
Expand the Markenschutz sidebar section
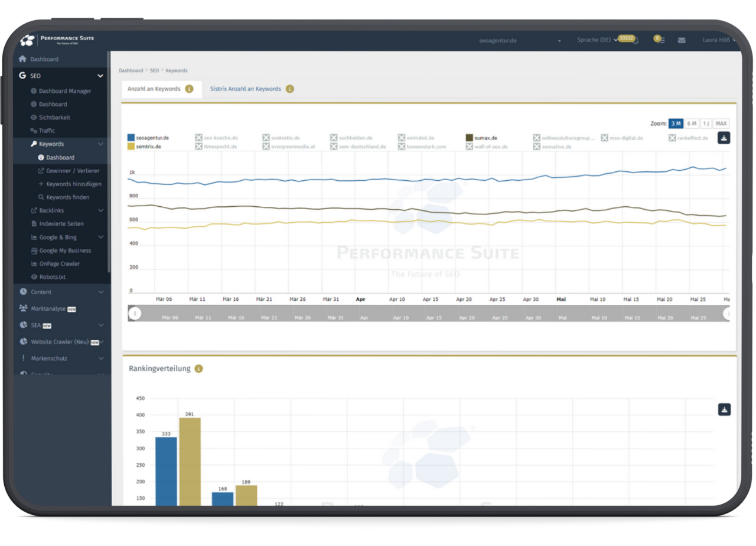(100, 358)
